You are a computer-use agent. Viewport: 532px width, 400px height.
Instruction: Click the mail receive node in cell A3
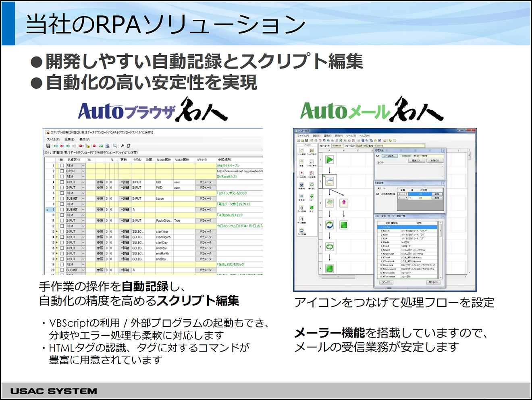pos(330,203)
